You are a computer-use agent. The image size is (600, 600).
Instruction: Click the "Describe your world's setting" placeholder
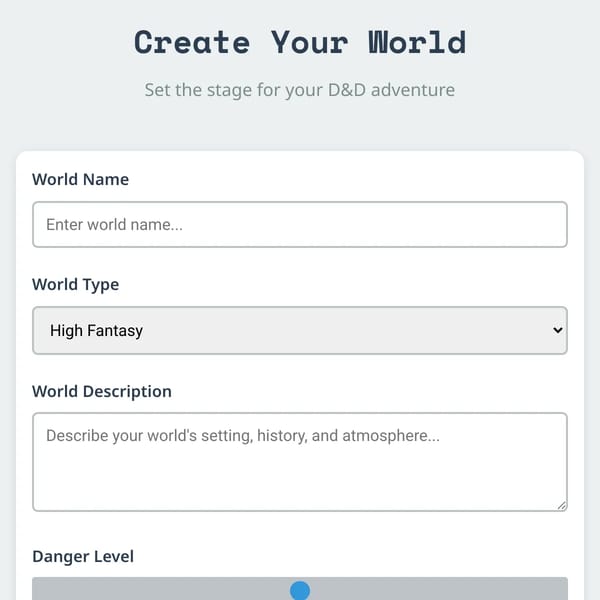click(243, 436)
